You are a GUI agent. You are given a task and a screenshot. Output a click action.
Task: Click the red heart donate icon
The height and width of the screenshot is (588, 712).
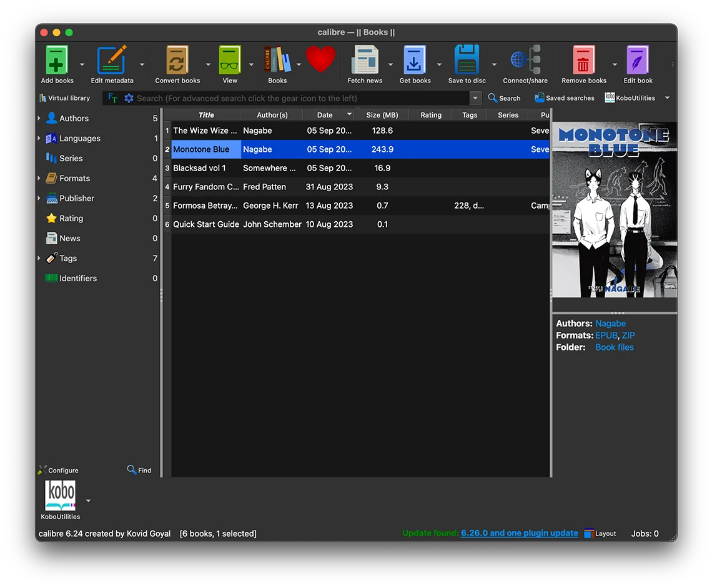click(x=320, y=59)
